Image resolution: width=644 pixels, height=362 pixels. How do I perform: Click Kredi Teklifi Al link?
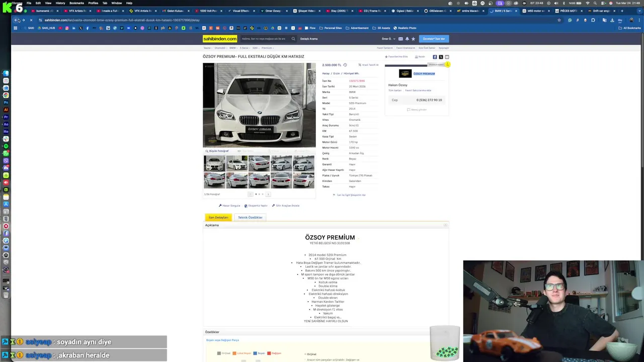(x=368, y=65)
